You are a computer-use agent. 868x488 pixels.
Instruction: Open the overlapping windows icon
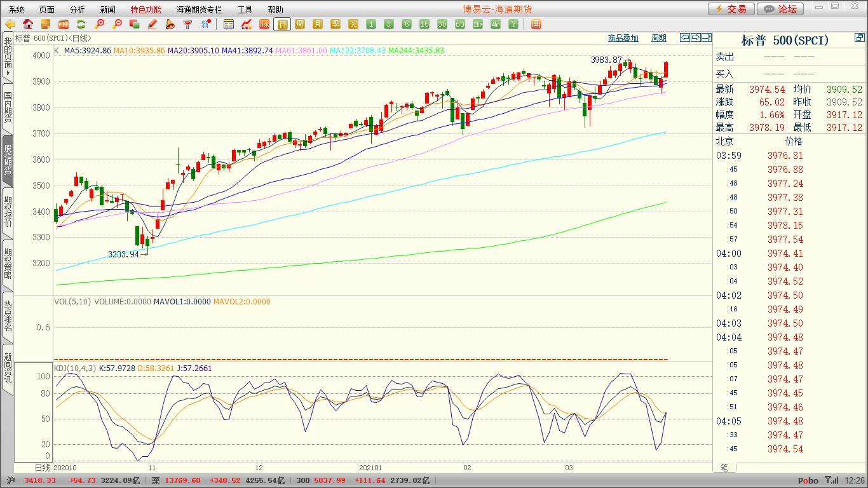tap(134, 24)
